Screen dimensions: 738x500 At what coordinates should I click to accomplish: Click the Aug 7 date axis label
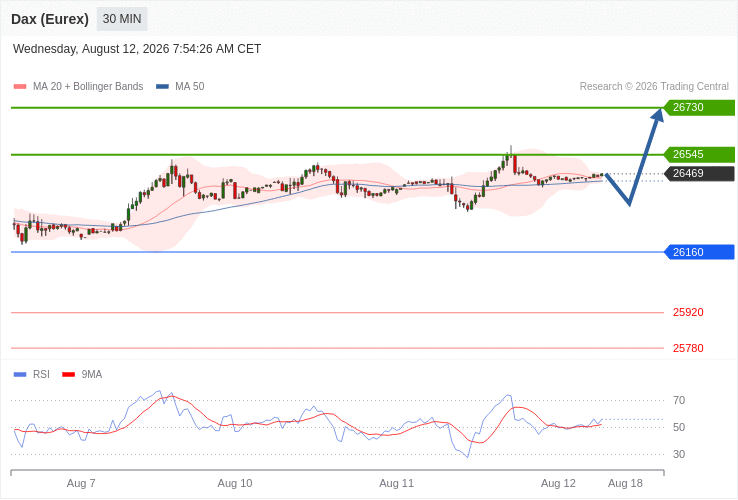coord(81,483)
